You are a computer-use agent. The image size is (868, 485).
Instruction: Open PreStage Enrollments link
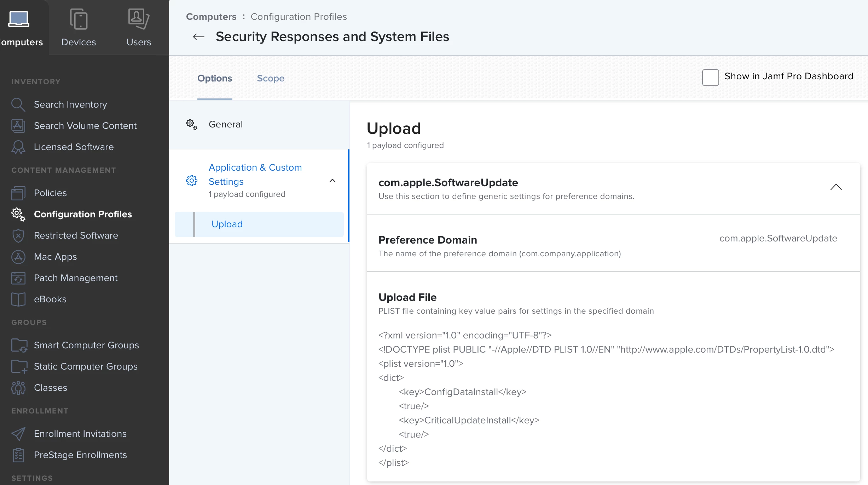pos(80,455)
